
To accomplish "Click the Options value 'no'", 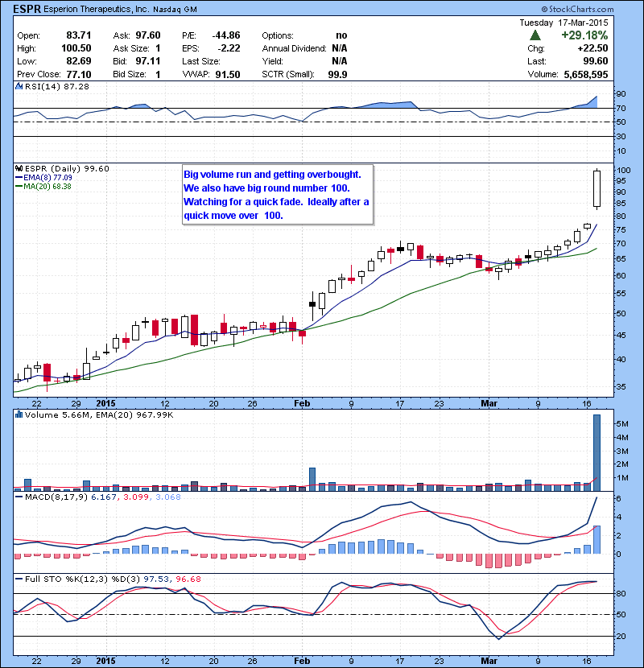I will coord(341,35).
